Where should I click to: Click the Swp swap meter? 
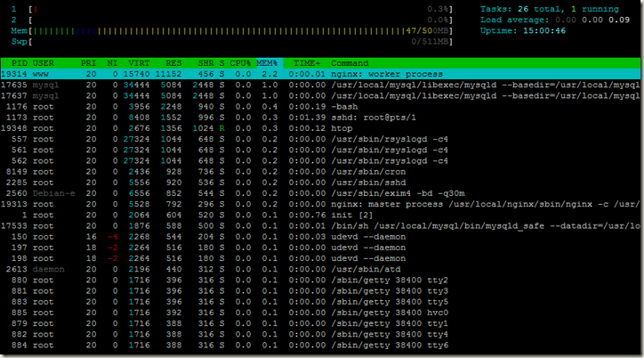tap(232, 42)
